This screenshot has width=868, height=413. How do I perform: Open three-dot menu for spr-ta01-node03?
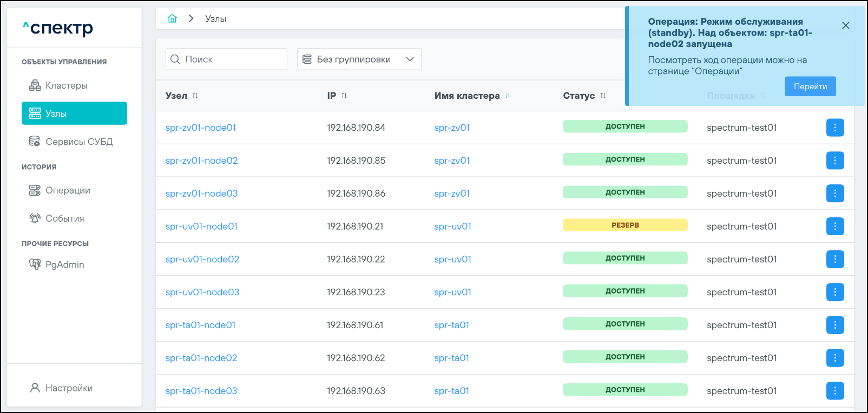(834, 391)
